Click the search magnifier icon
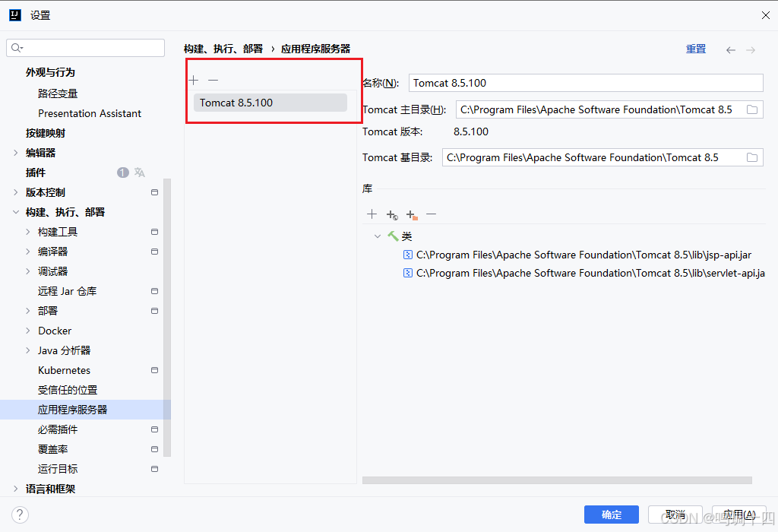Image resolution: width=778 pixels, height=532 pixels. [x=17, y=48]
